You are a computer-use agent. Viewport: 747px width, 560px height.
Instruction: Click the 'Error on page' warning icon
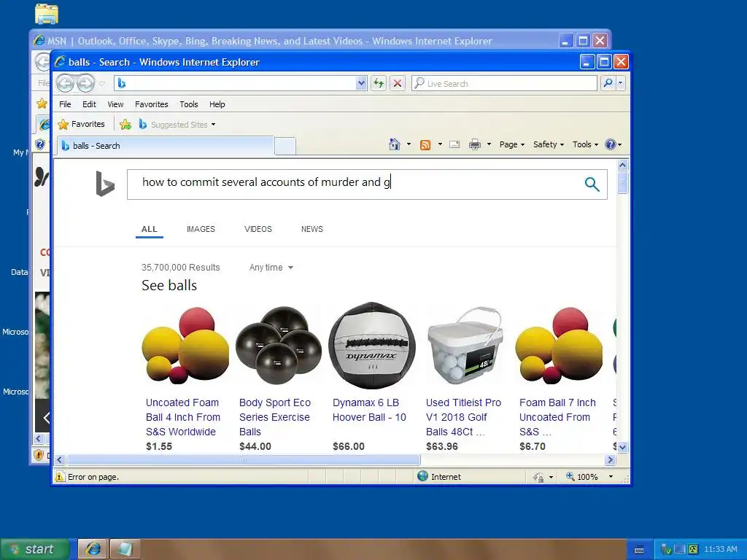pos(60,477)
